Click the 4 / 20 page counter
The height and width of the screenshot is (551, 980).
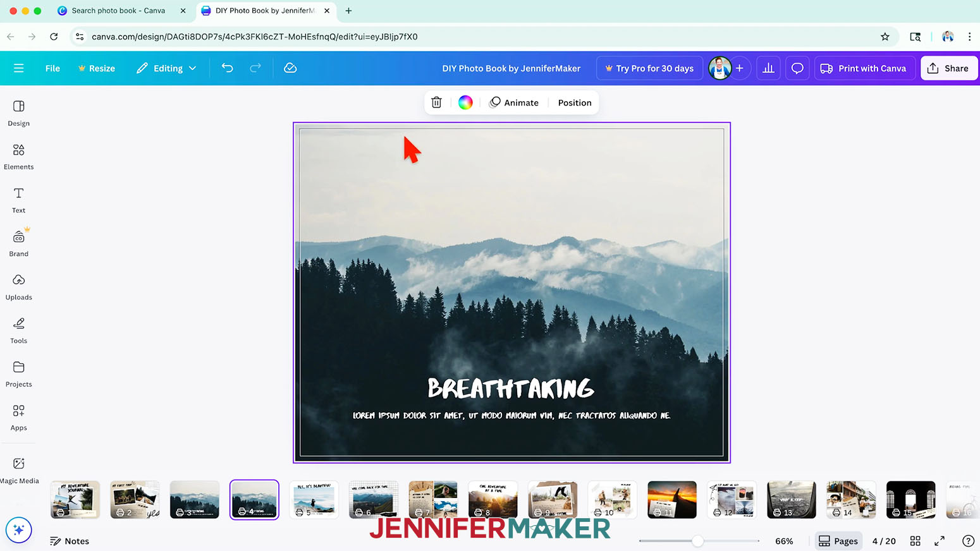coord(884,541)
